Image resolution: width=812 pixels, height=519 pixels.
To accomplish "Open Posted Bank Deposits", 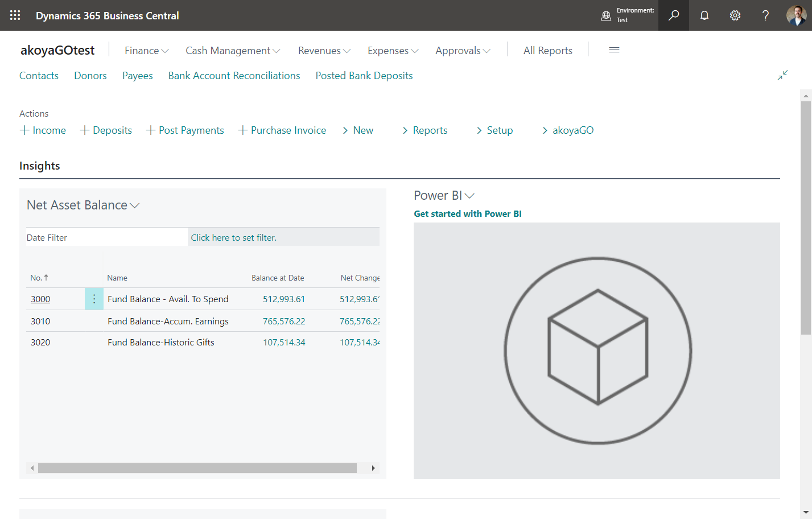I will tap(364, 76).
